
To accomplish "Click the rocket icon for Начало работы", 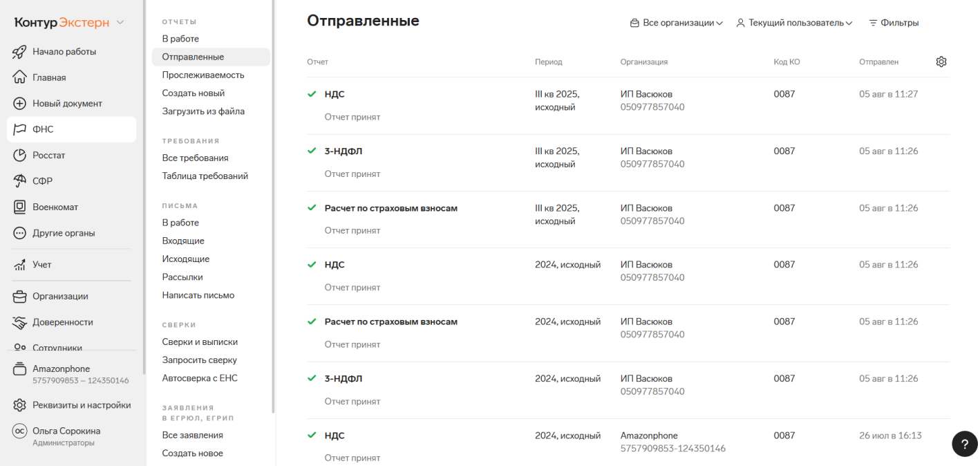I will pyautogui.click(x=20, y=52).
